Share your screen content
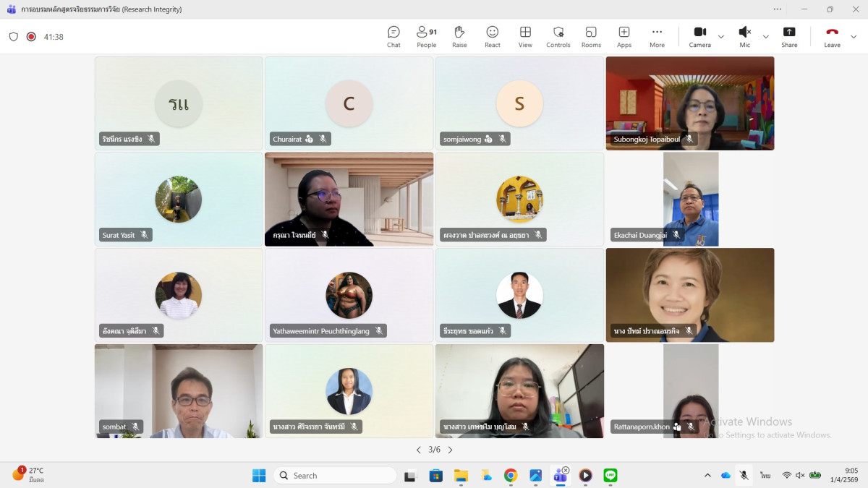The width and height of the screenshot is (868, 488). 789,36
